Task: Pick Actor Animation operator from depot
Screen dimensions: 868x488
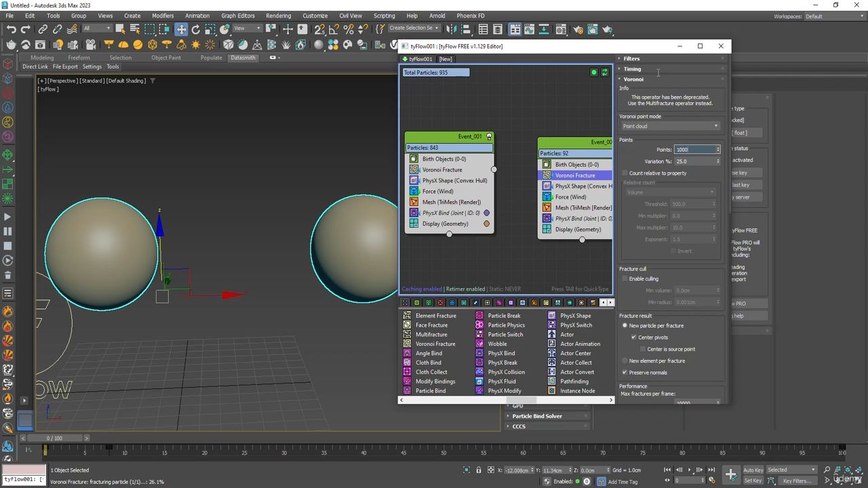Action: tap(580, 344)
